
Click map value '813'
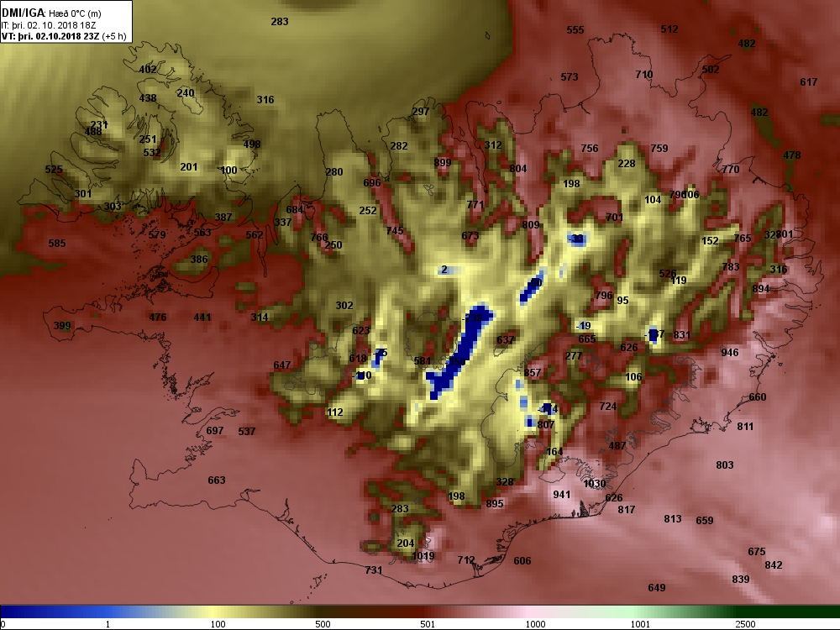(673, 518)
